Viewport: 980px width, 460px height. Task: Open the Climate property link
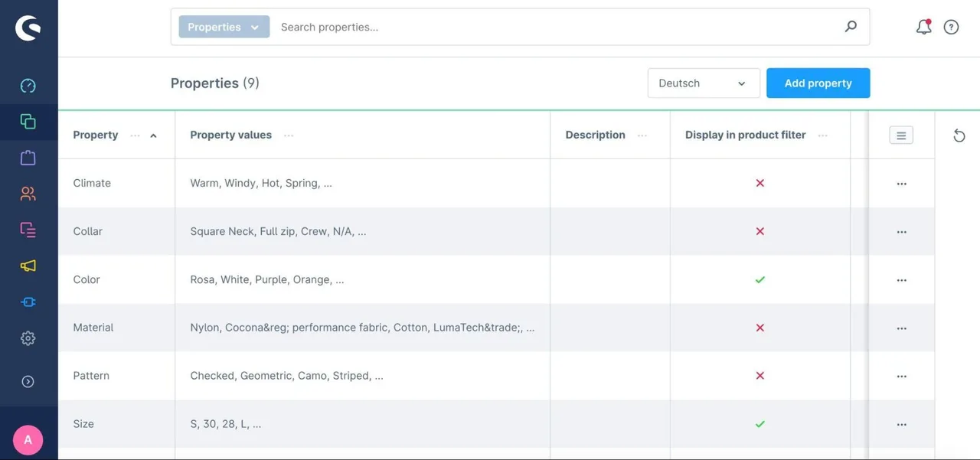coord(92,183)
